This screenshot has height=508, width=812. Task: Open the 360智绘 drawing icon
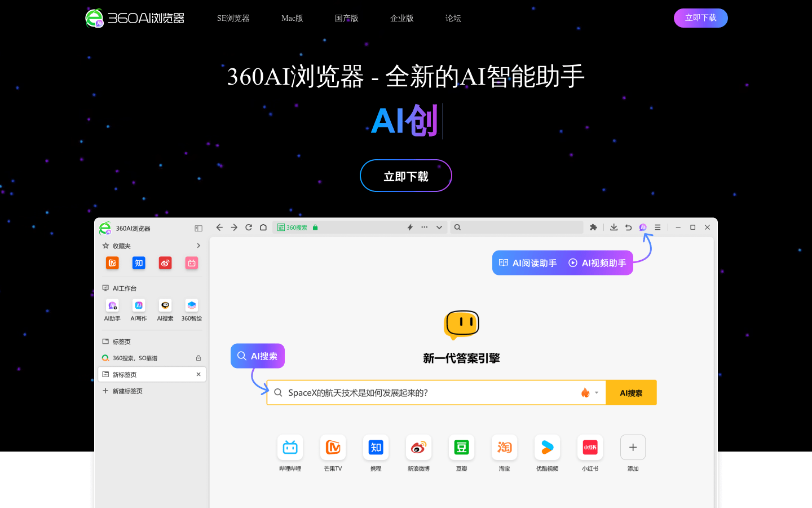click(192, 306)
